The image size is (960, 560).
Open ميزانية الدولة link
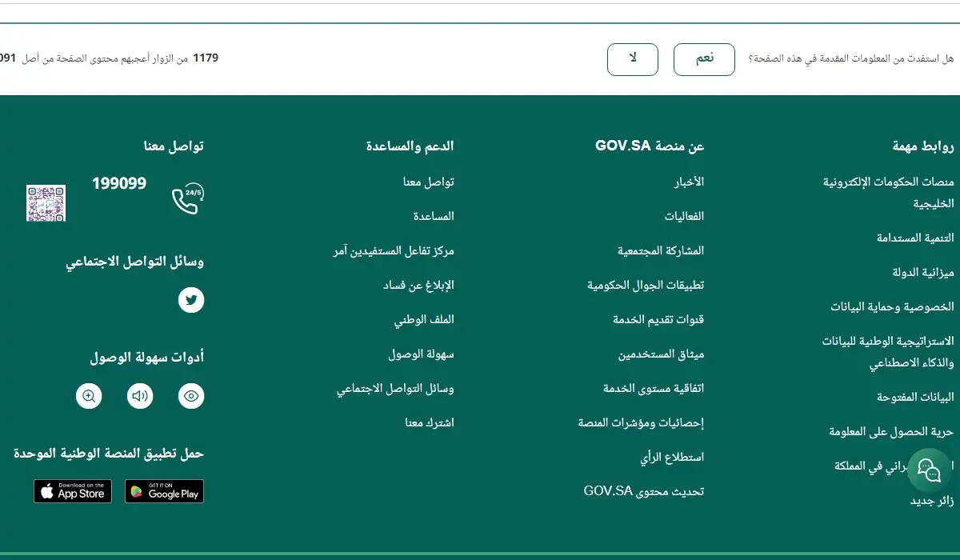point(923,272)
